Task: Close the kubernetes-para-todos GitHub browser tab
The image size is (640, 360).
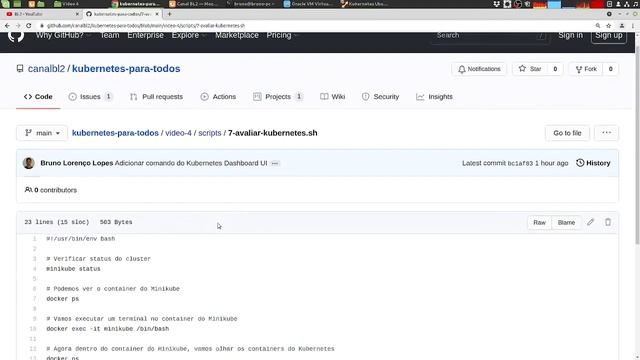Action: click(157, 14)
